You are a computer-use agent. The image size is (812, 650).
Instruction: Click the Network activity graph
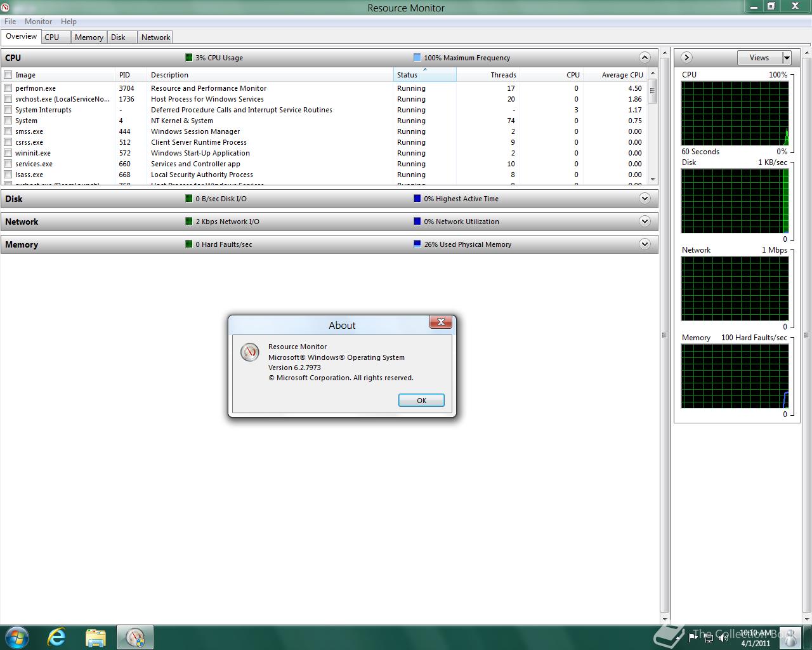[735, 289]
